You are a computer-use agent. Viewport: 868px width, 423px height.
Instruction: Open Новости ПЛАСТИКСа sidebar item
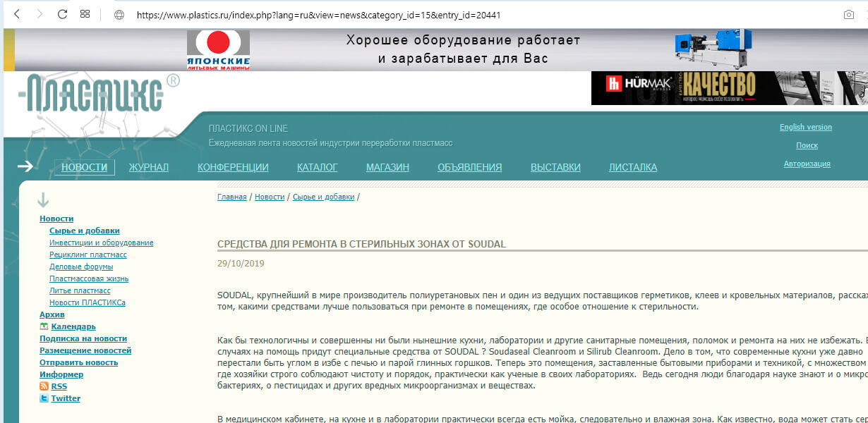pyautogui.click(x=88, y=302)
